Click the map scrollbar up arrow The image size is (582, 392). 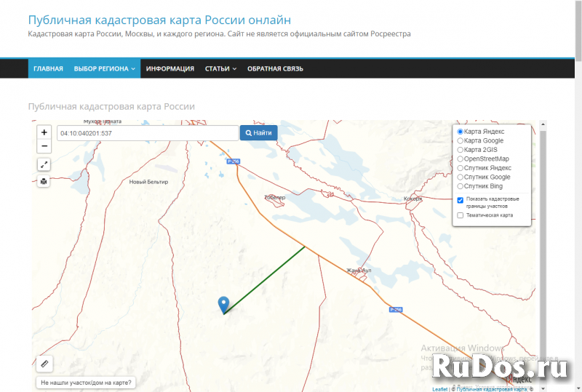(543, 124)
